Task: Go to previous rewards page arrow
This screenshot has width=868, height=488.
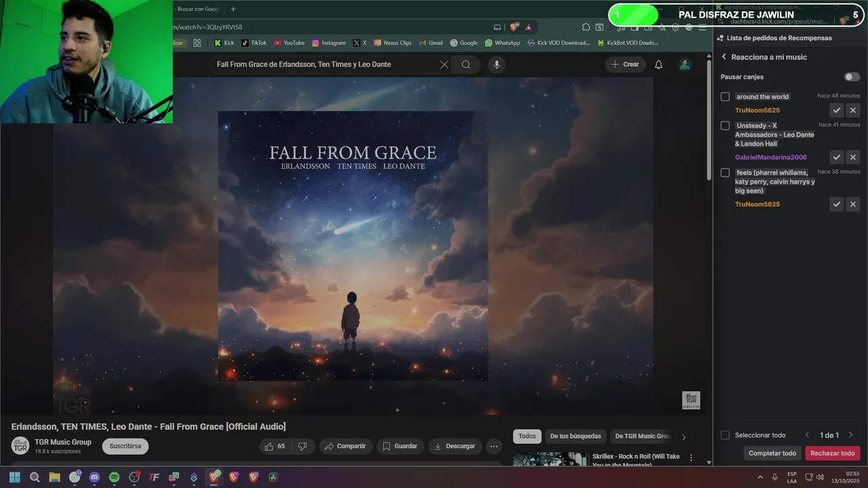Action: [807, 435]
